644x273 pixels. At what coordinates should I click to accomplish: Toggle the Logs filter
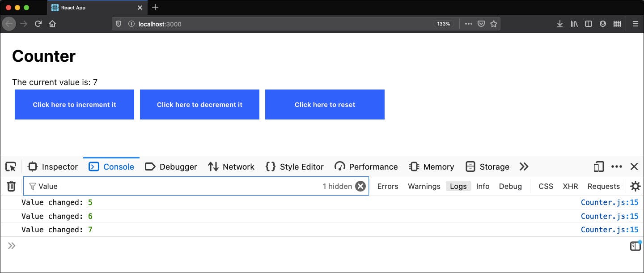coord(458,186)
